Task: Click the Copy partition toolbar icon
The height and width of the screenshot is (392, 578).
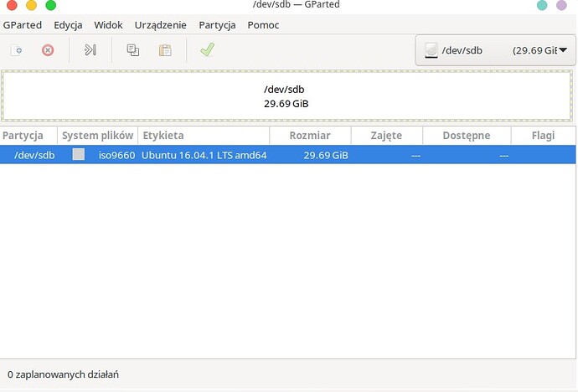Action: point(132,50)
